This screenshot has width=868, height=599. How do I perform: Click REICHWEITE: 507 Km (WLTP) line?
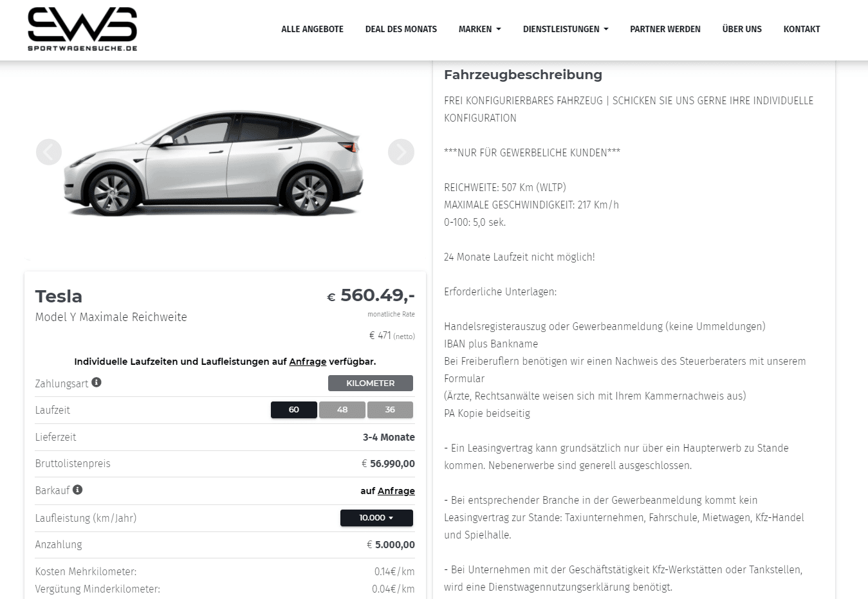click(505, 187)
